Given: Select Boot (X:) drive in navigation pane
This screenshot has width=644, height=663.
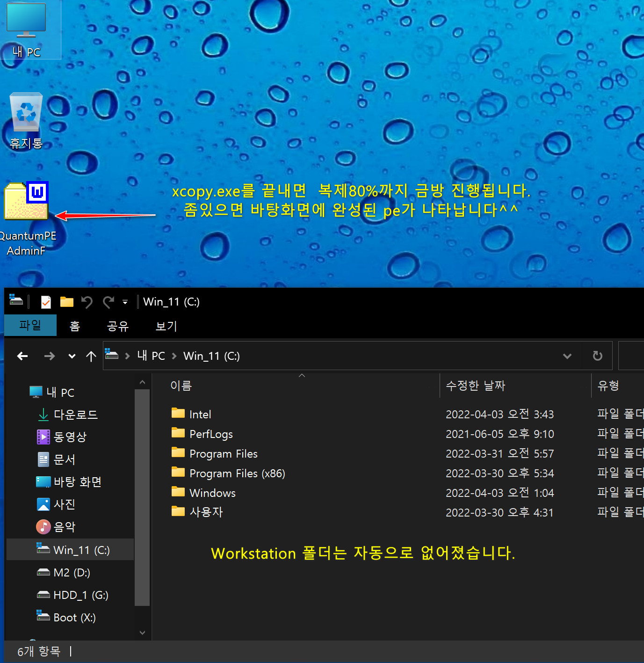Looking at the screenshot, I should [66, 617].
